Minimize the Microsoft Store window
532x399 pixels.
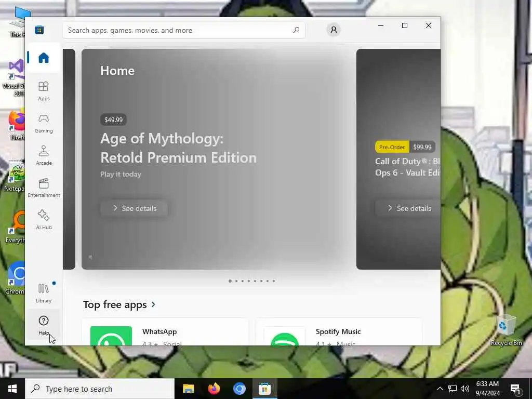(381, 25)
